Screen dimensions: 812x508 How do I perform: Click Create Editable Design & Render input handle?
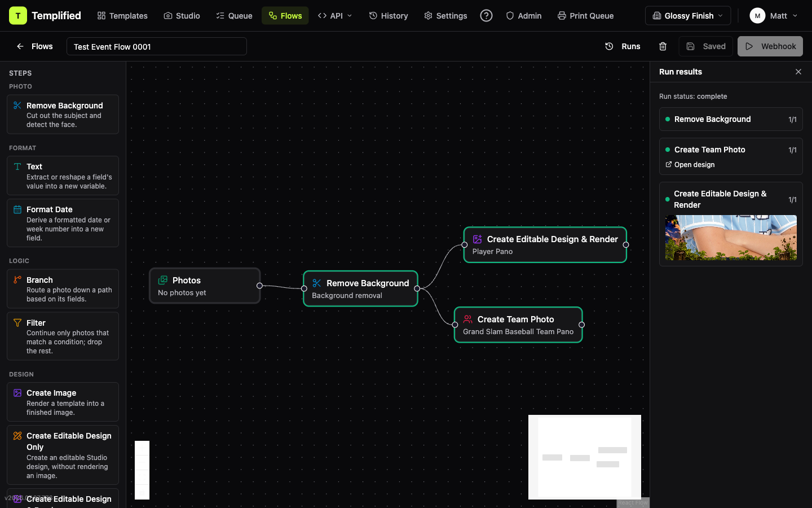(465, 244)
